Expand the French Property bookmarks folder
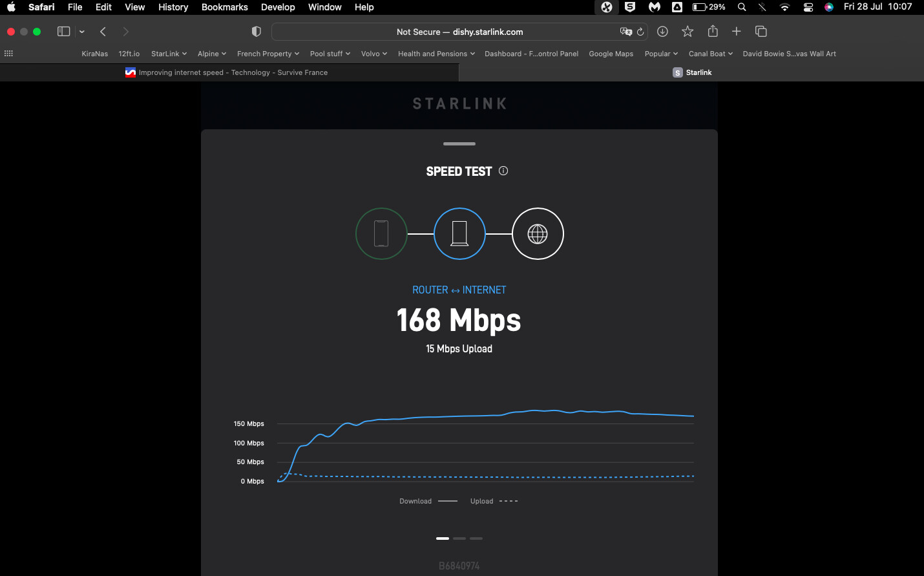Screen dimensions: 924x576 click(268, 54)
